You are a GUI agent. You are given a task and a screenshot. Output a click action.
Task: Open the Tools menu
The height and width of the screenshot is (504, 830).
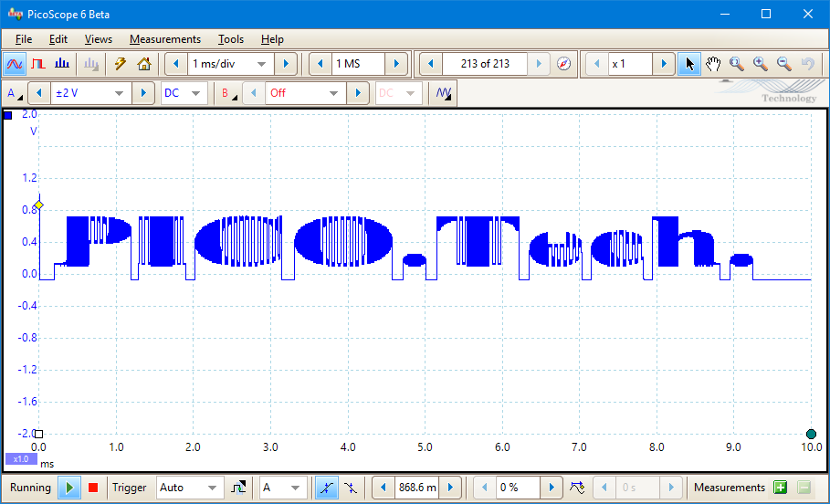click(231, 39)
